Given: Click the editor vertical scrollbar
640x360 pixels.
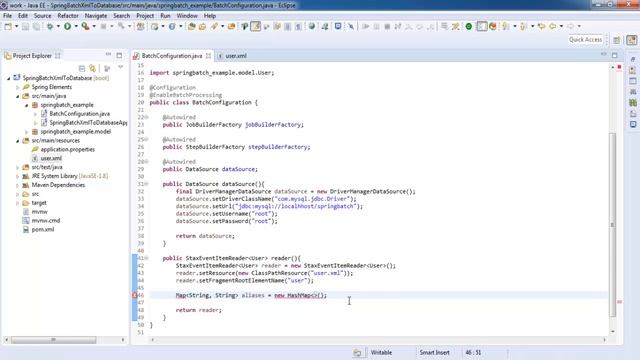Looking at the screenshot, I should point(613,224).
